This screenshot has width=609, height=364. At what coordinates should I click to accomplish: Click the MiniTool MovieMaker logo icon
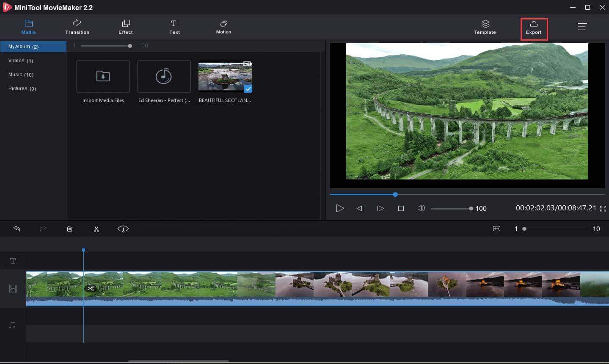tap(7, 7)
